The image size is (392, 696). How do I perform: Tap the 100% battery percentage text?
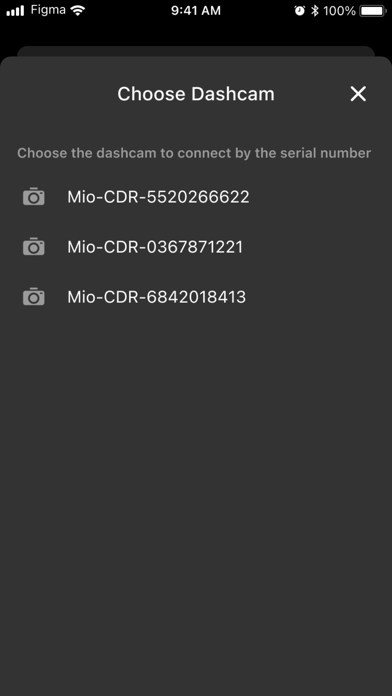[x=339, y=11]
